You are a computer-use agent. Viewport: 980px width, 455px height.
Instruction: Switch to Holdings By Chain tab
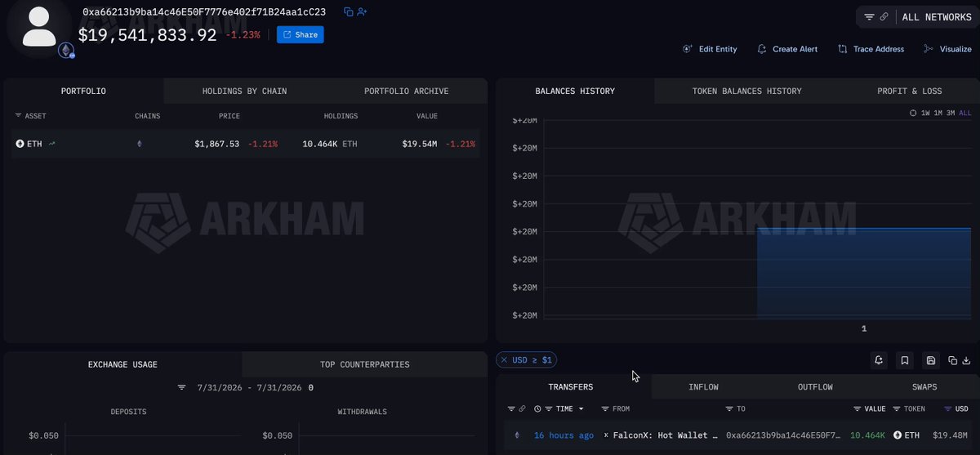244,91
